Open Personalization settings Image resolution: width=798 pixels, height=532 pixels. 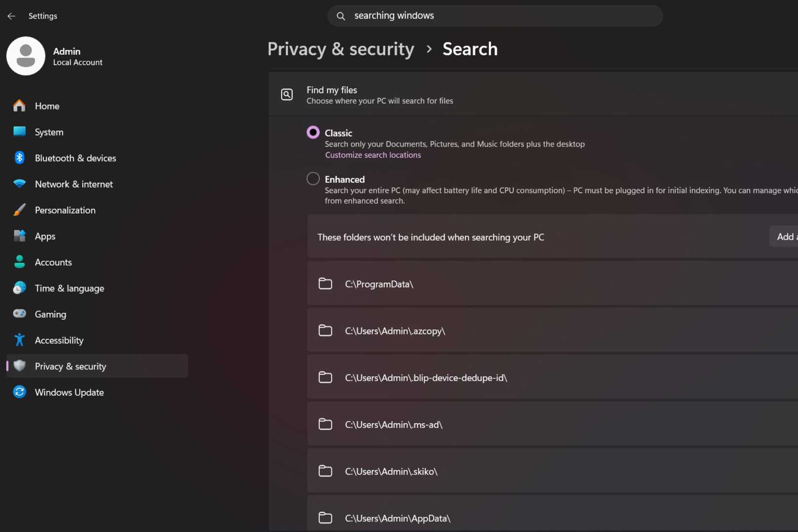(x=97, y=210)
